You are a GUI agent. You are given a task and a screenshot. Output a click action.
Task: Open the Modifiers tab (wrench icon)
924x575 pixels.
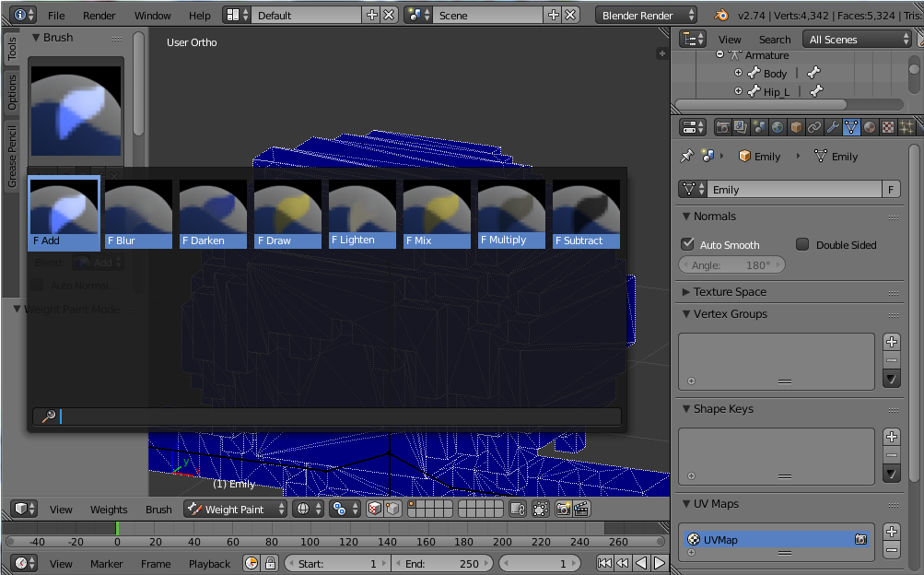click(832, 127)
